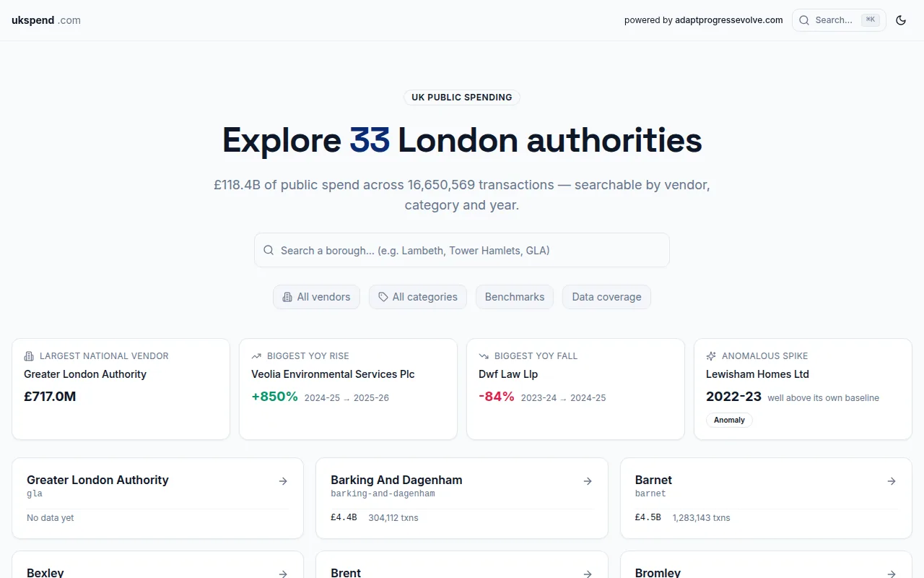Select Barking And Dagenham title

coord(396,480)
